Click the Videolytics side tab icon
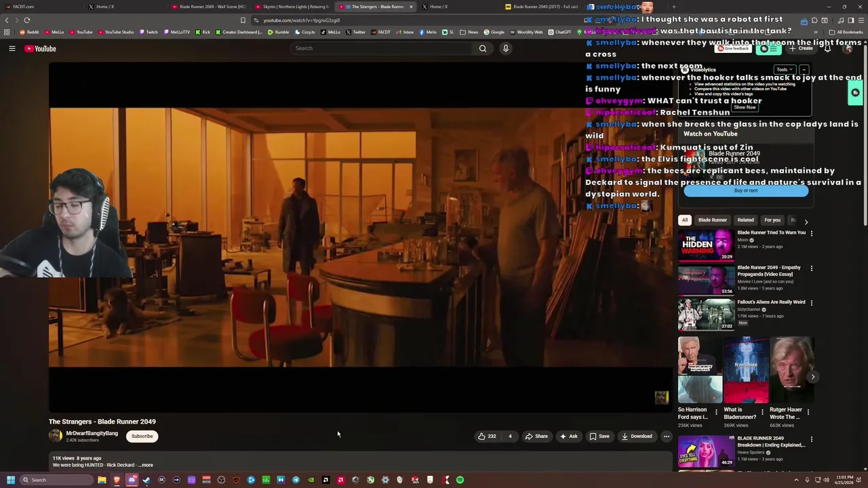This screenshot has height=488, width=868. (855, 93)
